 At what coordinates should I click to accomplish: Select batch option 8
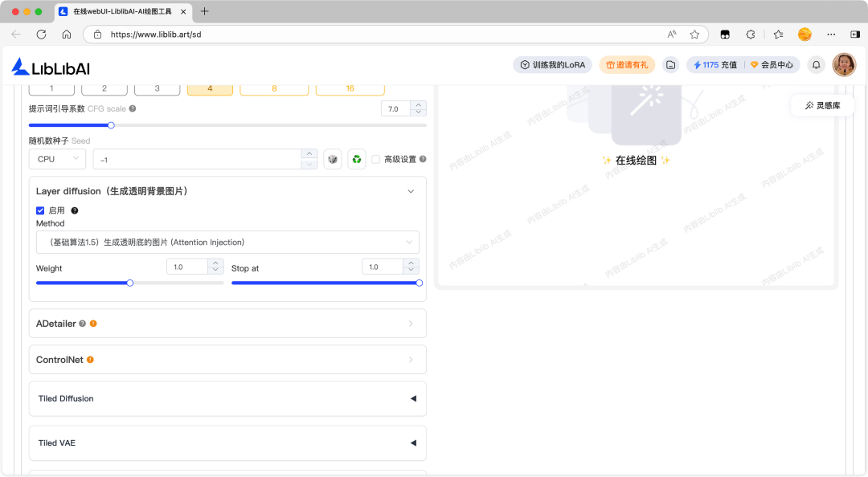[274, 88]
